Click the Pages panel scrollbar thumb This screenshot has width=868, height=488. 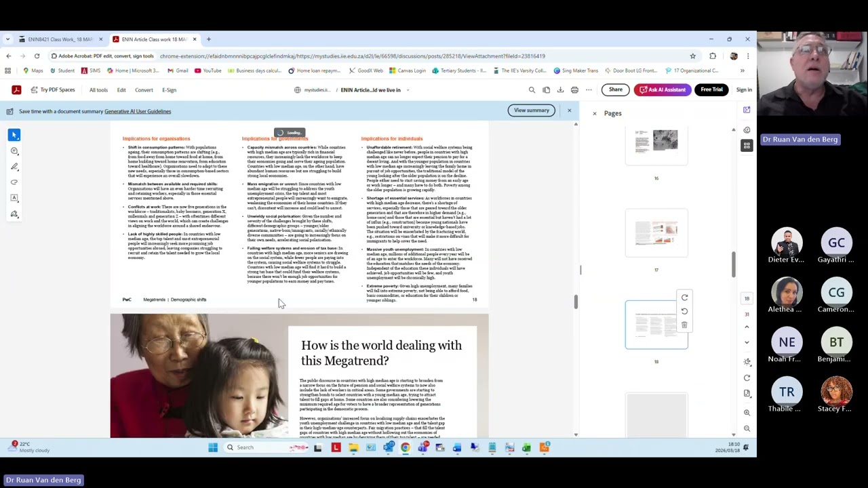(733, 264)
